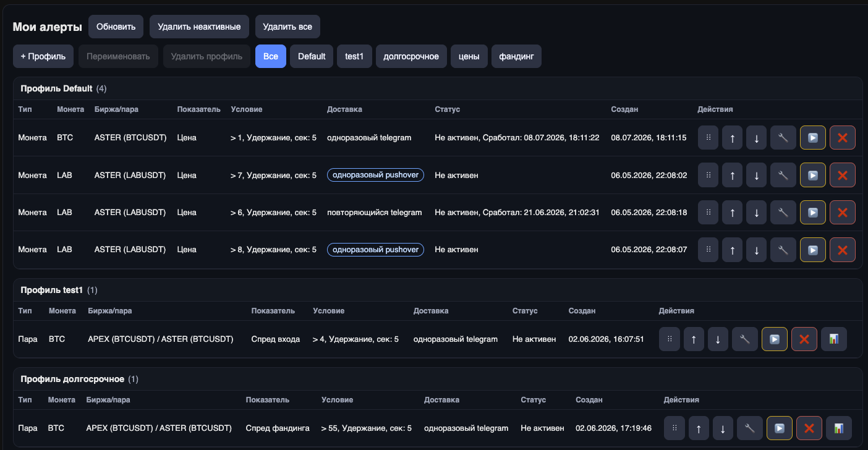This screenshot has width=868, height=450.
Task: Add a new profile with + Профиль
Action: pos(43,56)
